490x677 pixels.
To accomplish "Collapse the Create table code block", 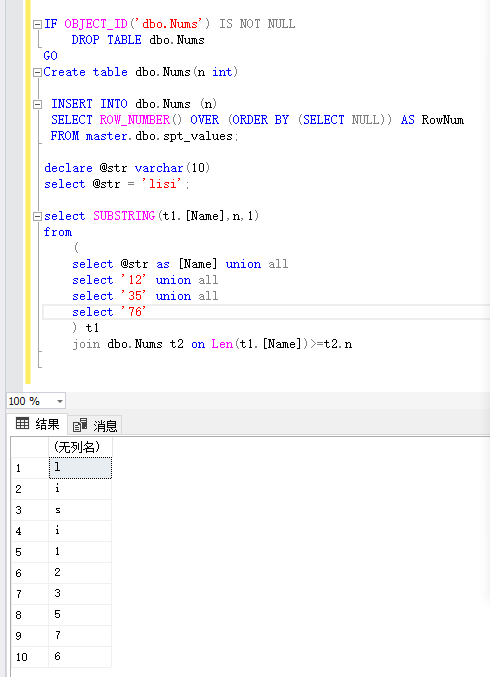I will (x=38, y=73).
